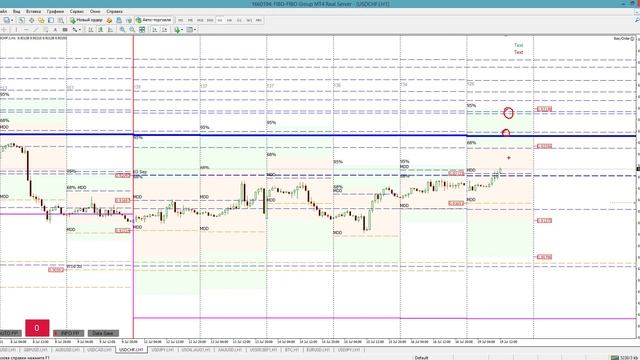The height and width of the screenshot is (360, 640).
Task: Zoom in on the chart
Action: (122, 29)
